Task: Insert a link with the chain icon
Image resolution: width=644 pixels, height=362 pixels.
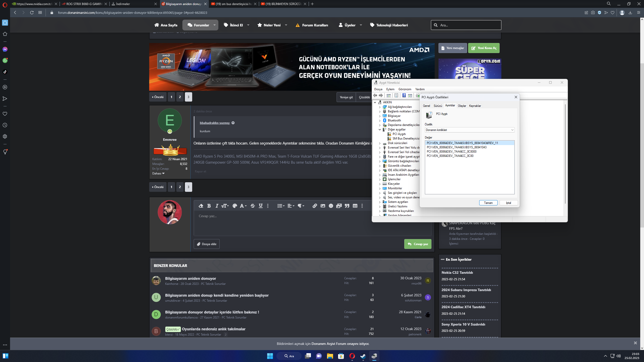Action: 314,206
